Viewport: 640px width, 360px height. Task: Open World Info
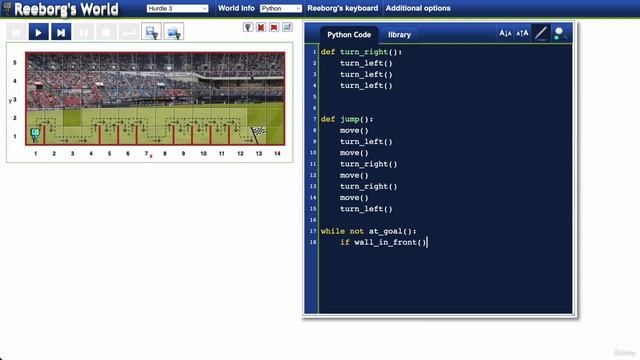[236, 8]
